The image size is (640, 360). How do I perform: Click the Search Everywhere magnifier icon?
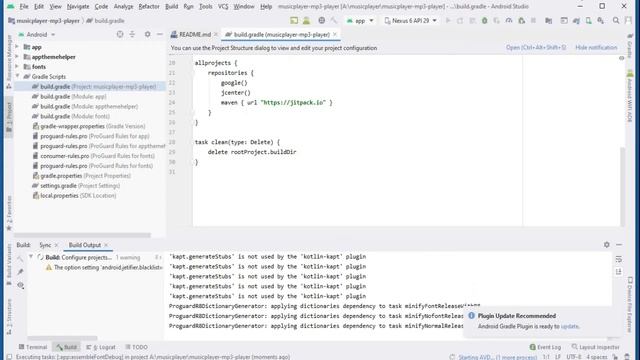tap(616, 20)
